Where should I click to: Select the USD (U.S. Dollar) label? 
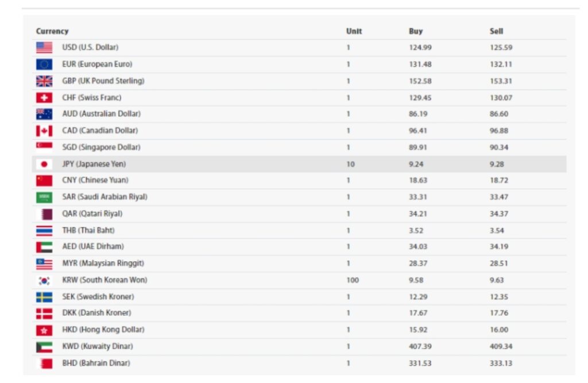pos(90,47)
